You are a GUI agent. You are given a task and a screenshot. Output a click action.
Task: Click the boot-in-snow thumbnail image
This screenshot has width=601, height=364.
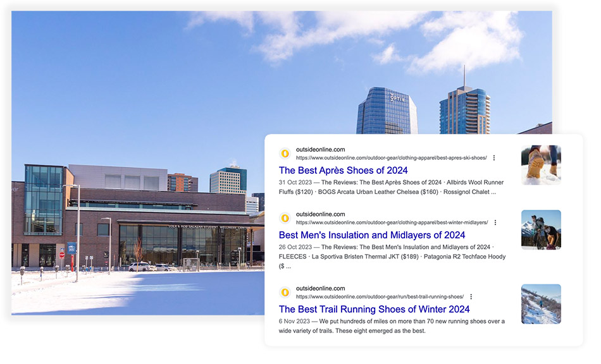coord(541,165)
